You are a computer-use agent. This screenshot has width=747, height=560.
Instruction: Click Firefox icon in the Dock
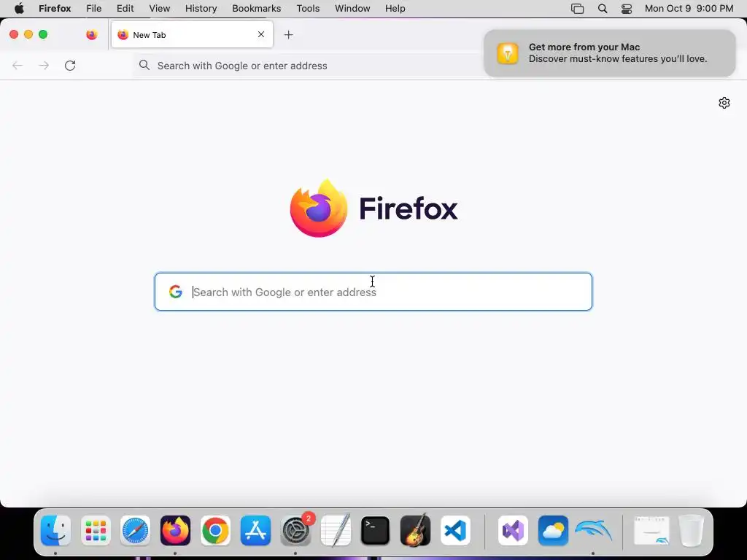pyautogui.click(x=175, y=531)
